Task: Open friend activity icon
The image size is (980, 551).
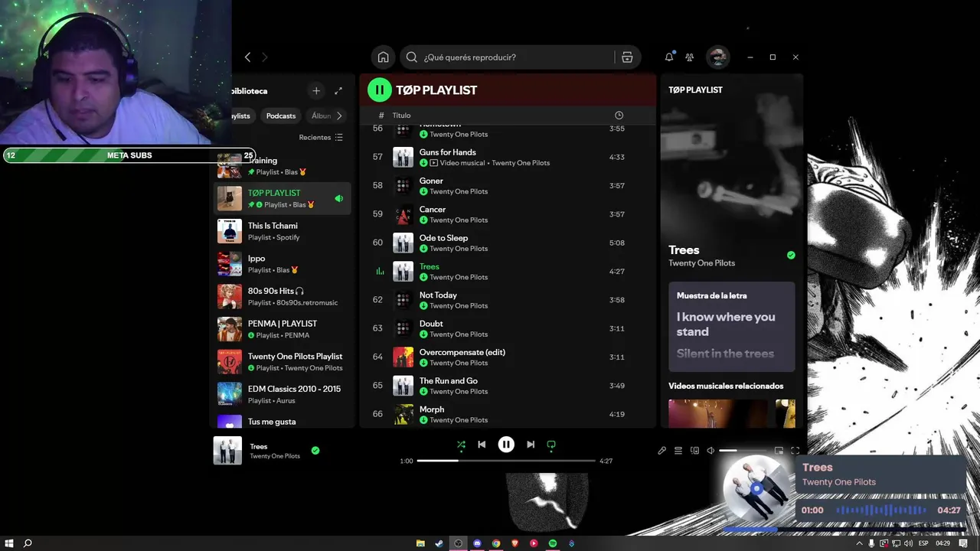Action: click(x=690, y=57)
